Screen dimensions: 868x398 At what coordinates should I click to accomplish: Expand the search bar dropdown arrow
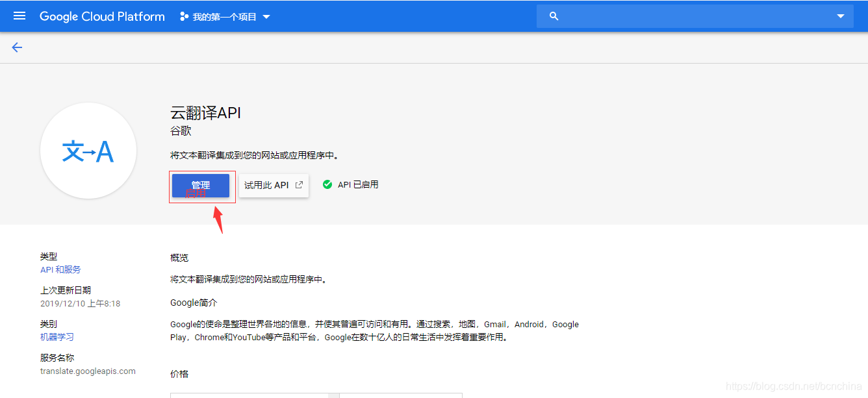point(841,16)
